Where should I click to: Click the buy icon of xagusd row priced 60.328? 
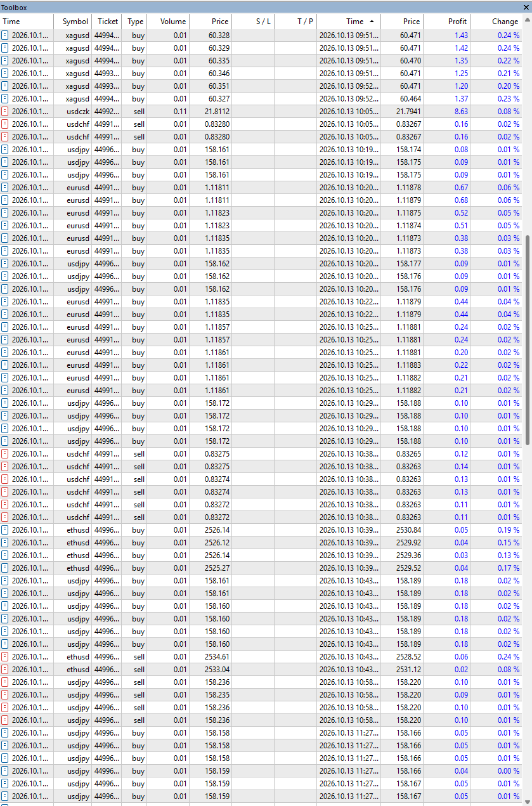click(5, 36)
